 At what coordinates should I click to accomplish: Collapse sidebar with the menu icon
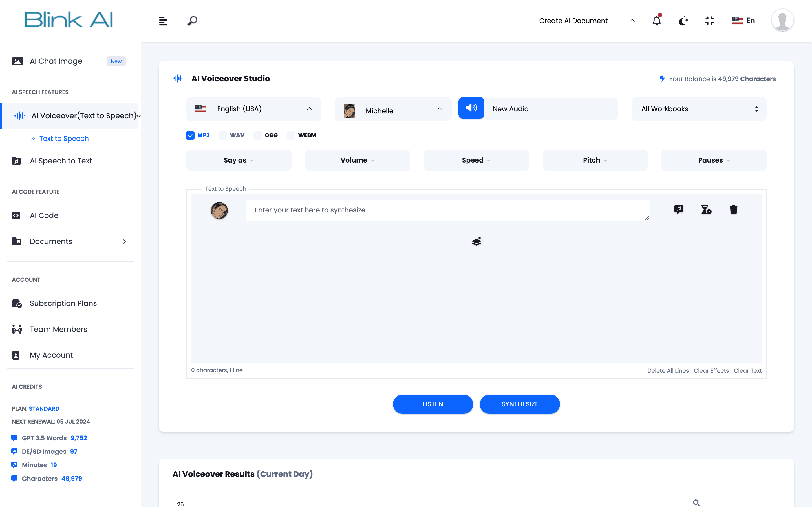(163, 21)
